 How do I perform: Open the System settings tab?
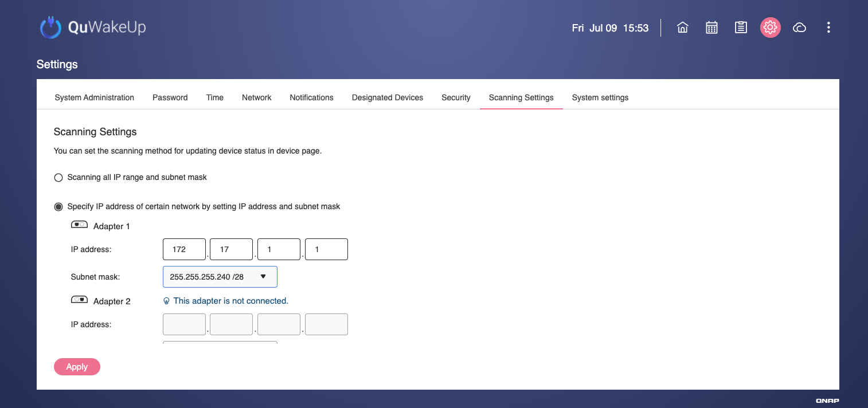(x=600, y=97)
